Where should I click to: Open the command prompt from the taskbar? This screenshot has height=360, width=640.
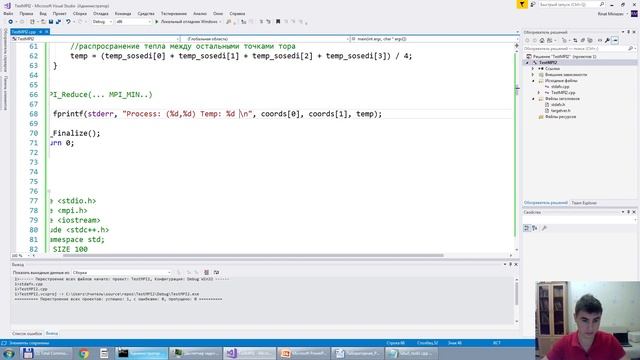[x=141, y=353]
